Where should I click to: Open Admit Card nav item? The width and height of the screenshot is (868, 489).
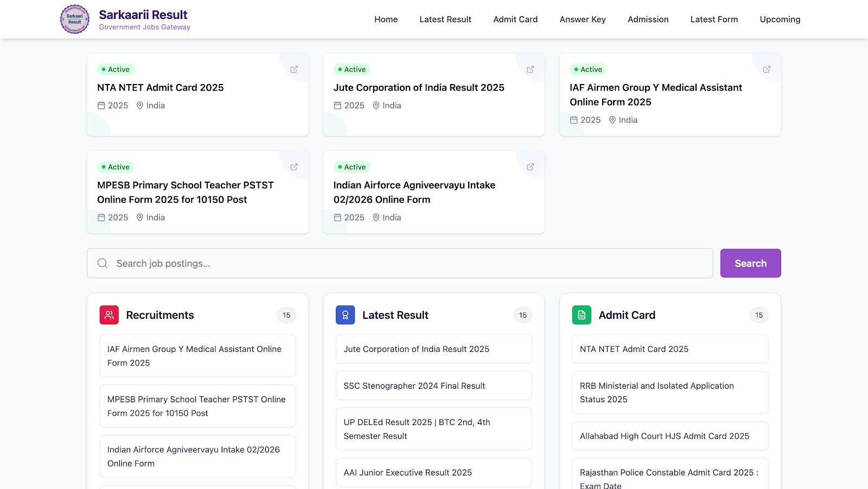[x=515, y=20]
